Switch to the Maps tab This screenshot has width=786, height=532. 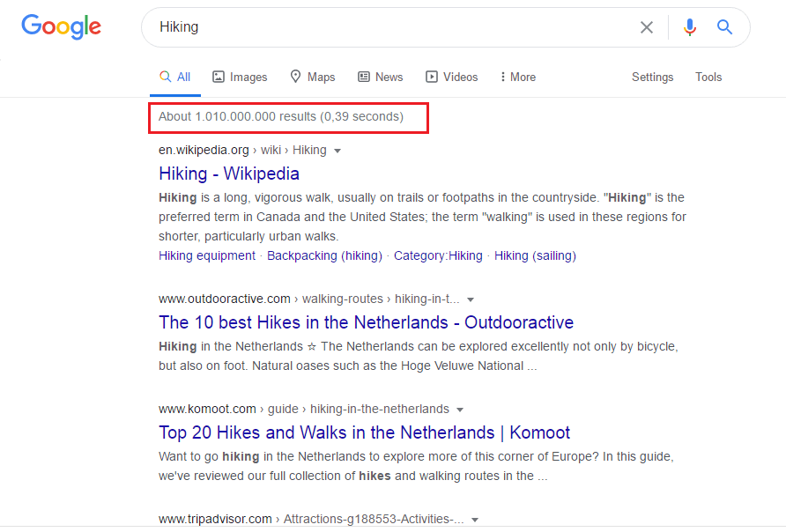312,78
